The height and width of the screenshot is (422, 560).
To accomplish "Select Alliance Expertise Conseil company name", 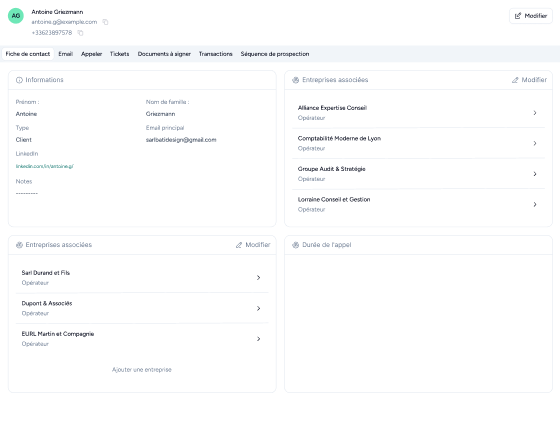I will point(332,108).
